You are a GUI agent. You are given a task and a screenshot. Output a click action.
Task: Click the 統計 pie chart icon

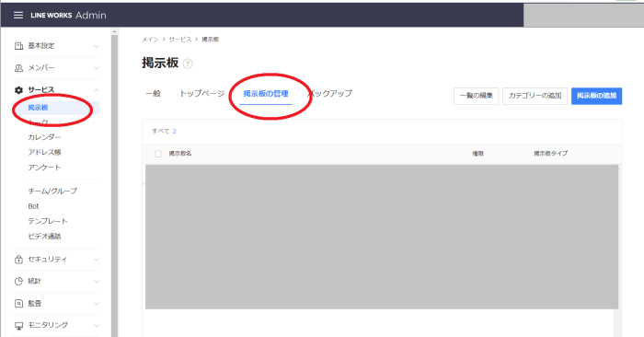tap(18, 282)
